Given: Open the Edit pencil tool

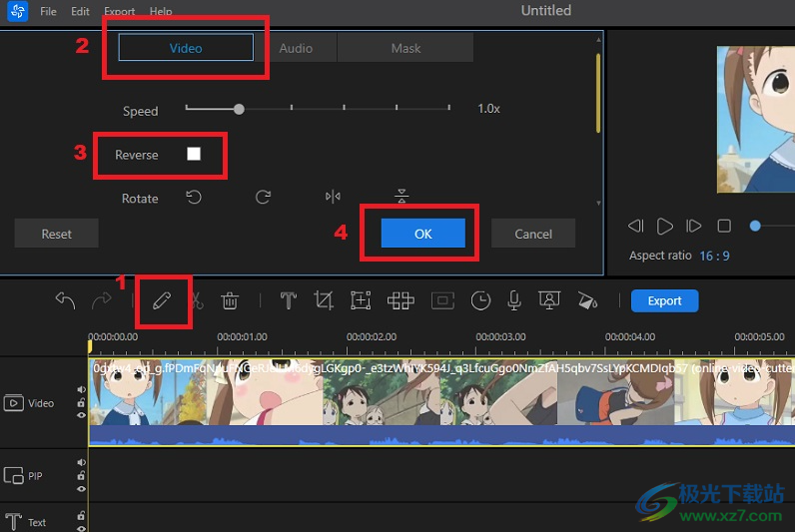Looking at the screenshot, I should (x=162, y=301).
